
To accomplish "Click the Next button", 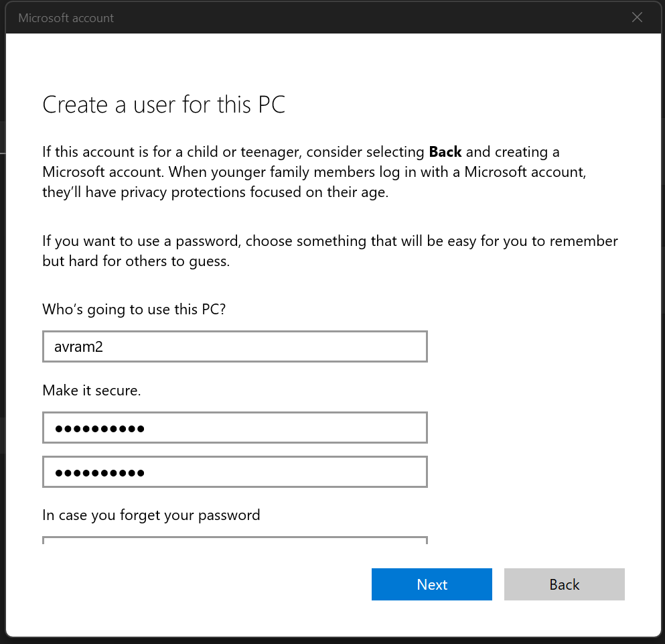I will 431,584.
